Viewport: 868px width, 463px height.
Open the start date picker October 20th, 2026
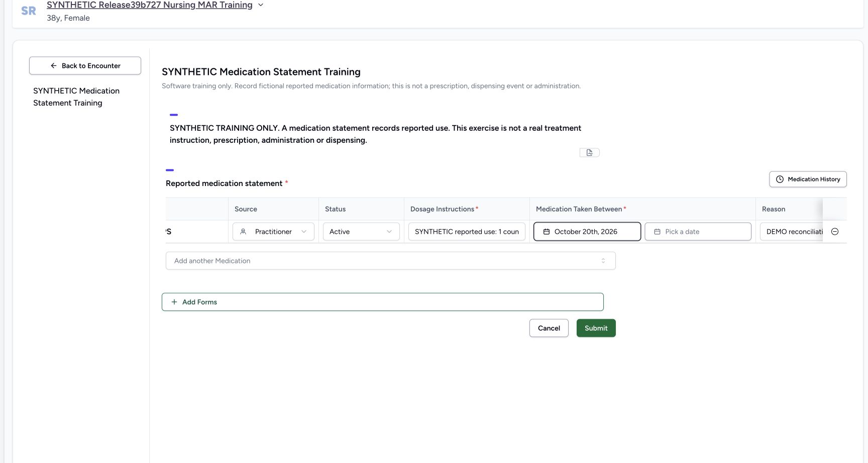click(x=587, y=232)
